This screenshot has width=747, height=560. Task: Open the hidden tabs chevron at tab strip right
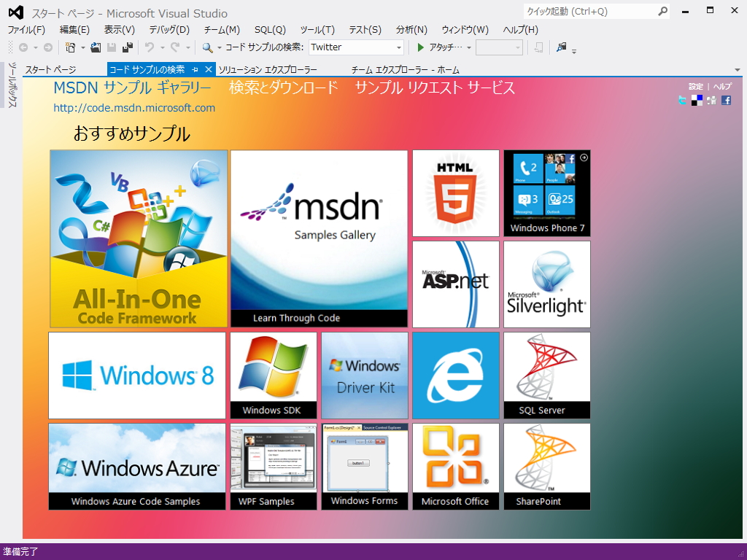click(x=737, y=69)
